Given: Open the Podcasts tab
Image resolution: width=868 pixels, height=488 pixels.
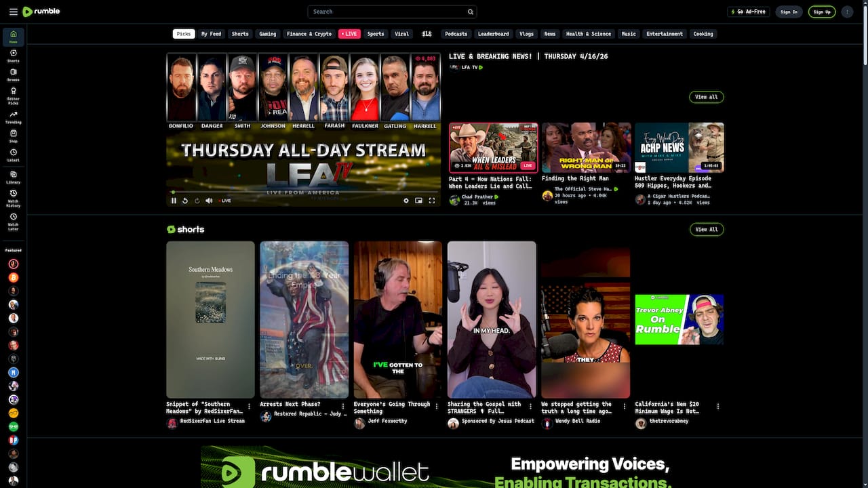Looking at the screenshot, I should tap(456, 34).
